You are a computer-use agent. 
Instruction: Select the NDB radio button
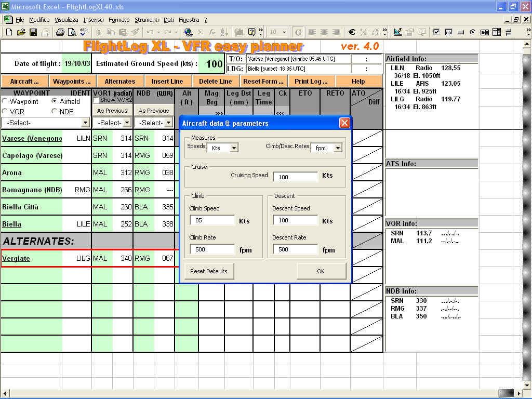[x=54, y=111]
